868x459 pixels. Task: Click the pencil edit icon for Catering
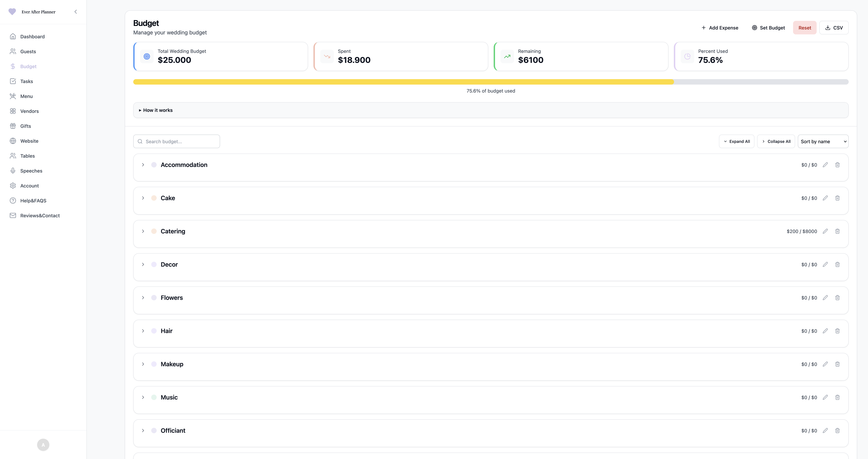pyautogui.click(x=825, y=231)
